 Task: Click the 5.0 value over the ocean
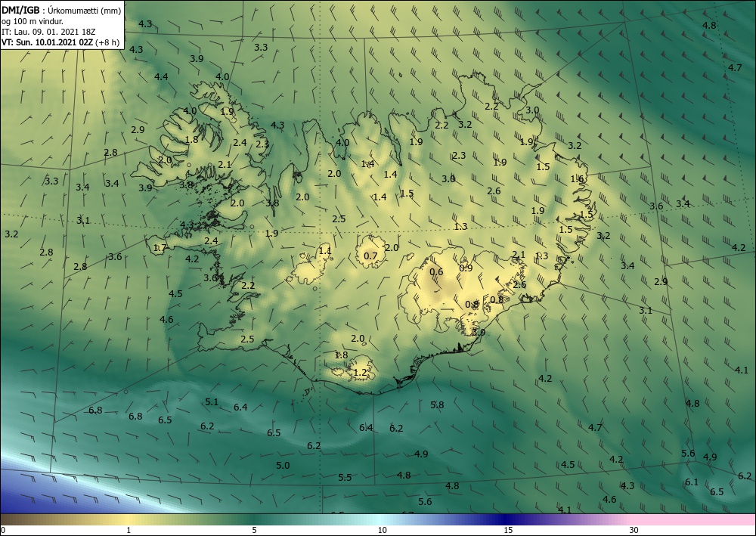(283, 466)
